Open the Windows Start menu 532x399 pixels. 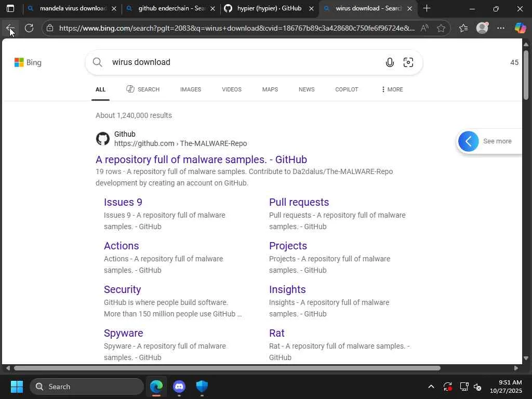(x=17, y=387)
